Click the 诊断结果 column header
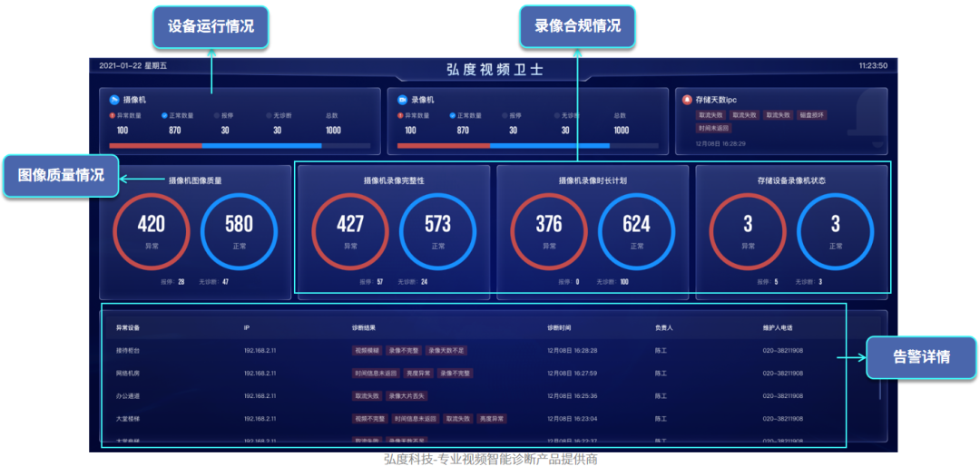980x476 pixels. [363, 327]
